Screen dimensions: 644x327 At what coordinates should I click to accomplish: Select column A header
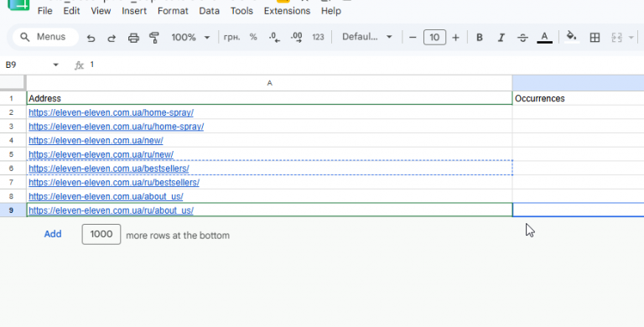pos(269,83)
